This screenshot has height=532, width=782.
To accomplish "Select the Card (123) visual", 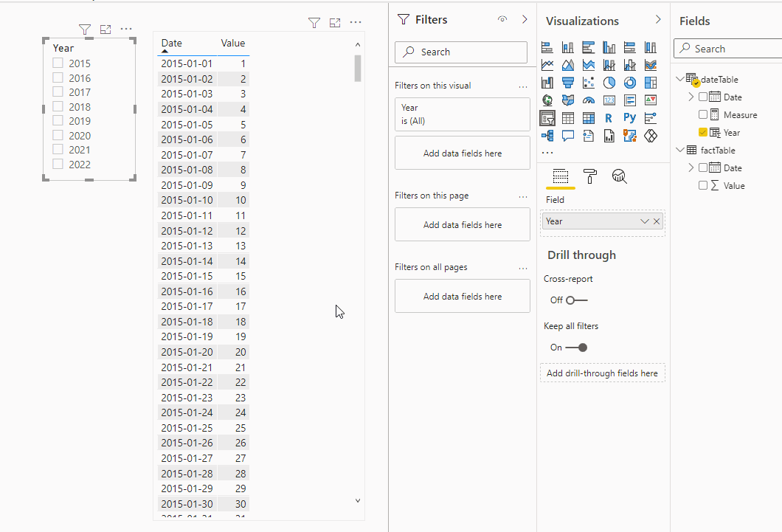I will click(609, 100).
